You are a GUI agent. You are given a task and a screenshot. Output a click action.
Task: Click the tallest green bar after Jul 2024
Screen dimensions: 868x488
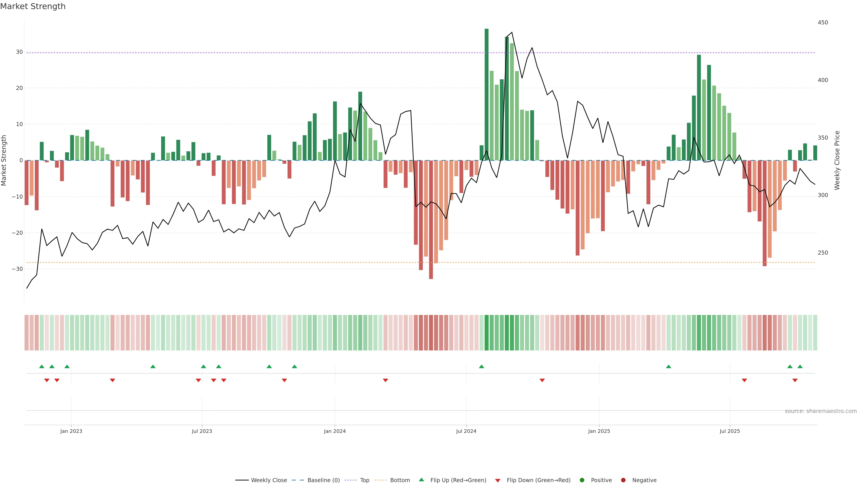coord(486,94)
